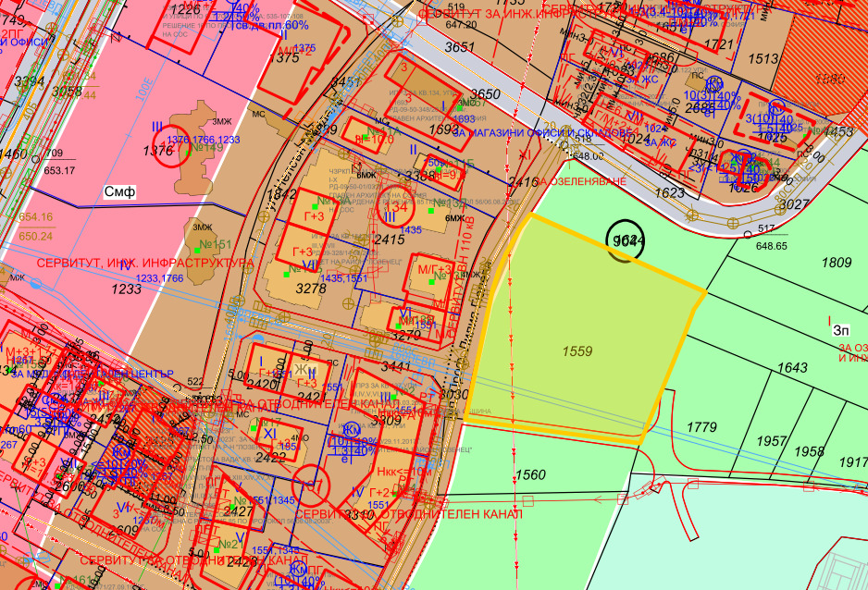Click the Смф zone label
The image size is (868, 590).
(119, 191)
